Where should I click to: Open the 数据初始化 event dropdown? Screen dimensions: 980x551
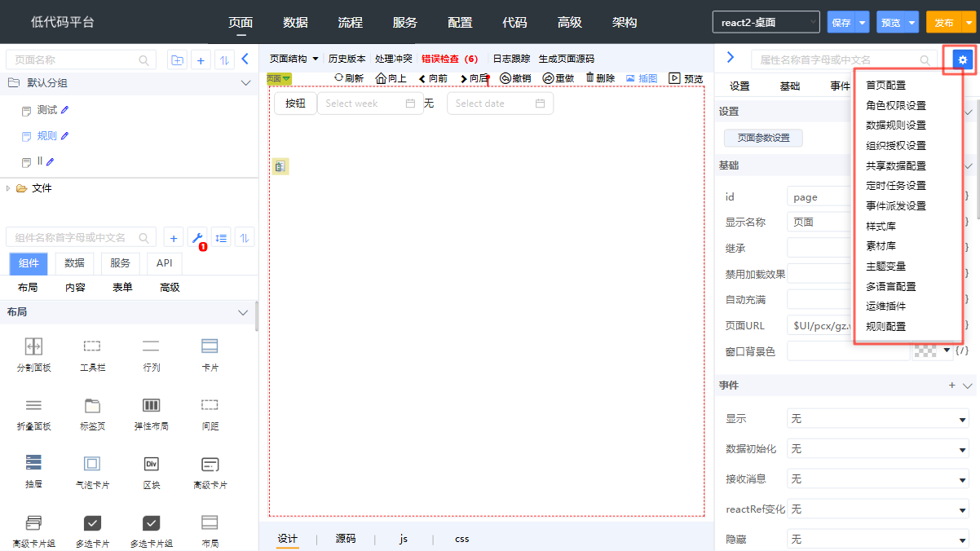pyautogui.click(x=878, y=449)
